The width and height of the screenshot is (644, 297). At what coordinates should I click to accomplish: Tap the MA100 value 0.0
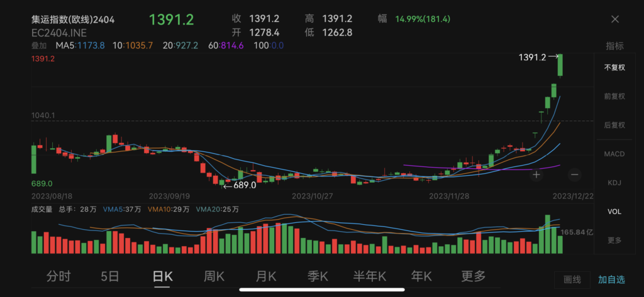pyautogui.click(x=277, y=46)
